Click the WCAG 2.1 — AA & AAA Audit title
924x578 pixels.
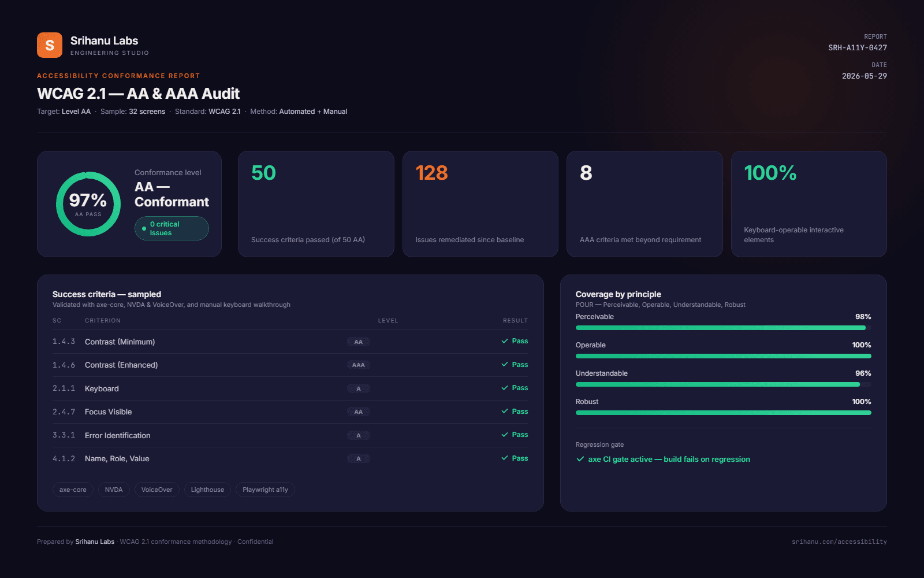[138, 94]
